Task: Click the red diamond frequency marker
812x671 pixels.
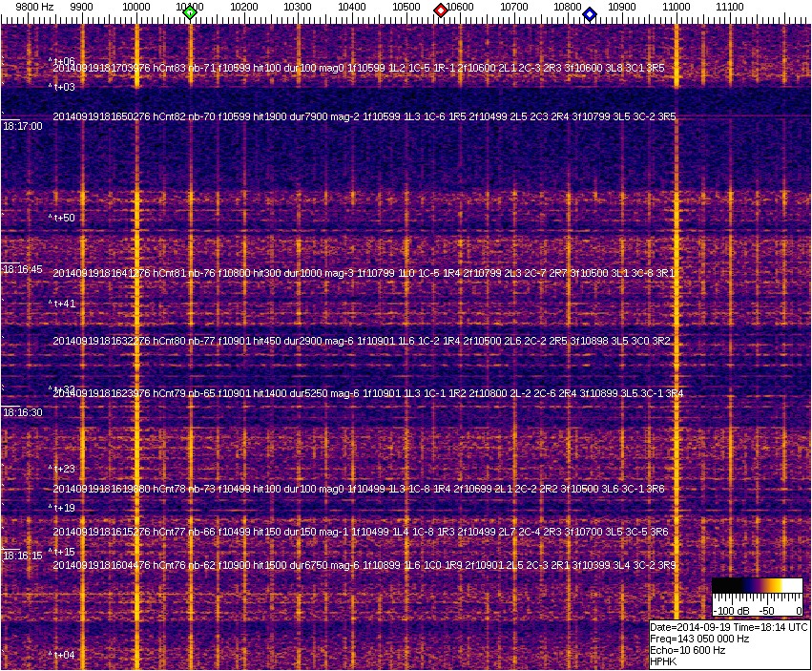Action: pos(441,10)
